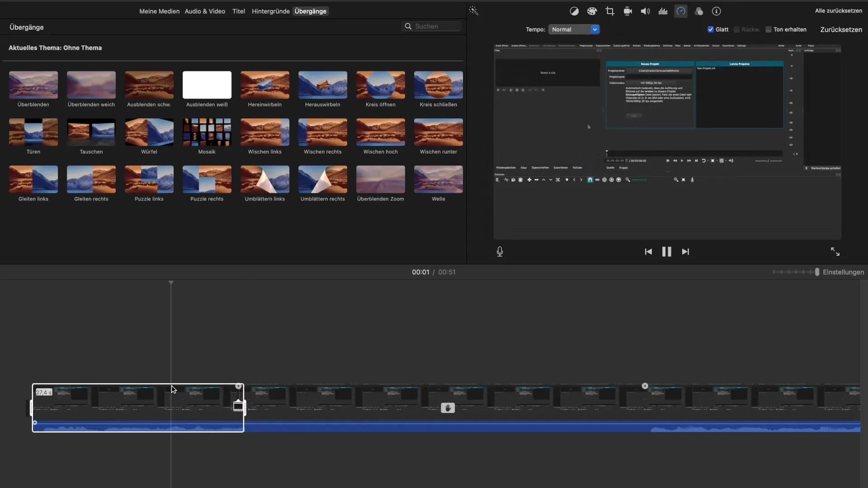This screenshot has height=488, width=868.
Task: Click the transition icon between timeline clips
Action: [238, 406]
